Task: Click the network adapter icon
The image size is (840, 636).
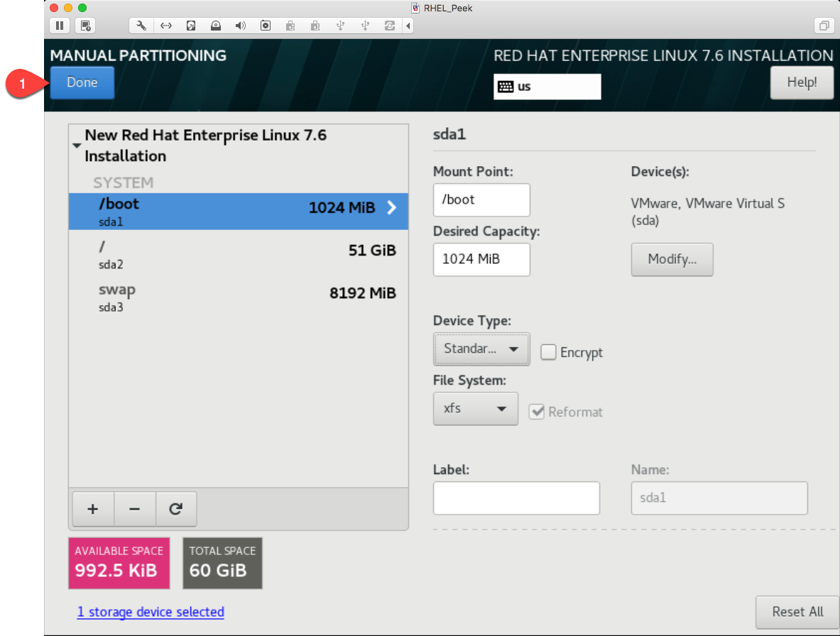Action: [x=166, y=25]
